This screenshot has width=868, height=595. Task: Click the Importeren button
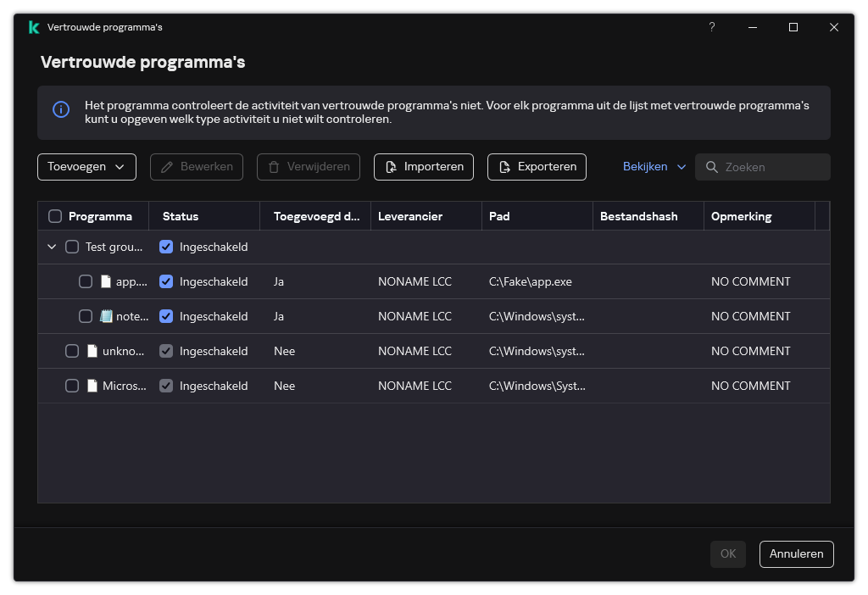[x=423, y=166]
